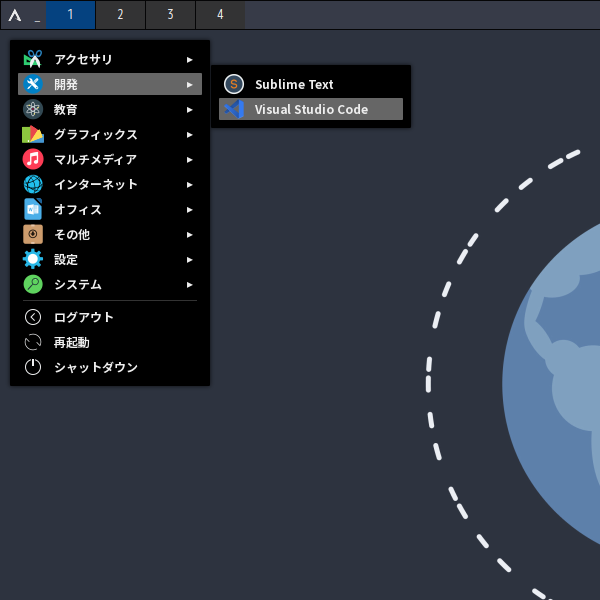Expand the アクセサリ submenu arrow

click(x=190, y=60)
